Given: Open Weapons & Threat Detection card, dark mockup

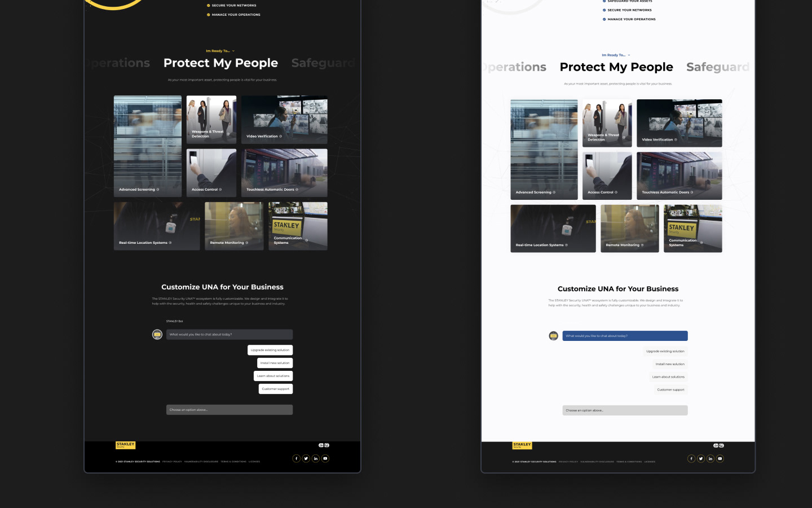Looking at the screenshot, I should (211, 120).
